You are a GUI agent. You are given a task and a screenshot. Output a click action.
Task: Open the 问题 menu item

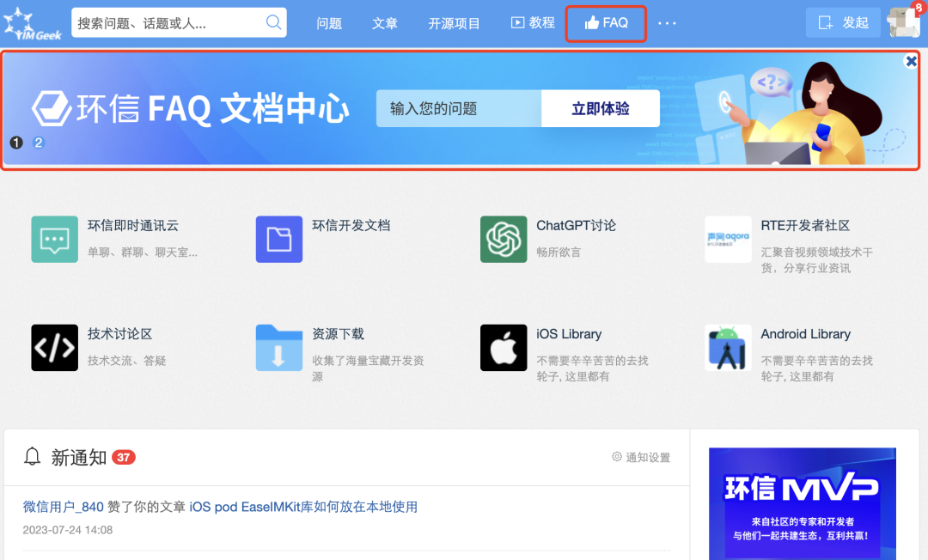pyautogui.click(x=329, y=23)
